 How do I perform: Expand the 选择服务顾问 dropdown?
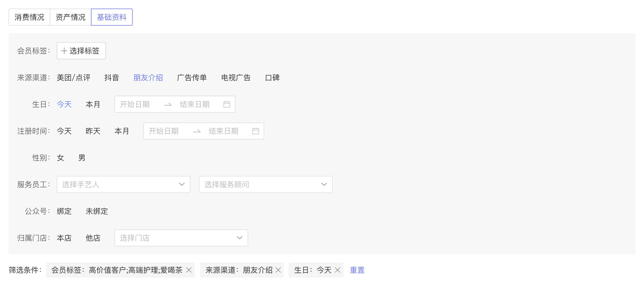(265, 185)
